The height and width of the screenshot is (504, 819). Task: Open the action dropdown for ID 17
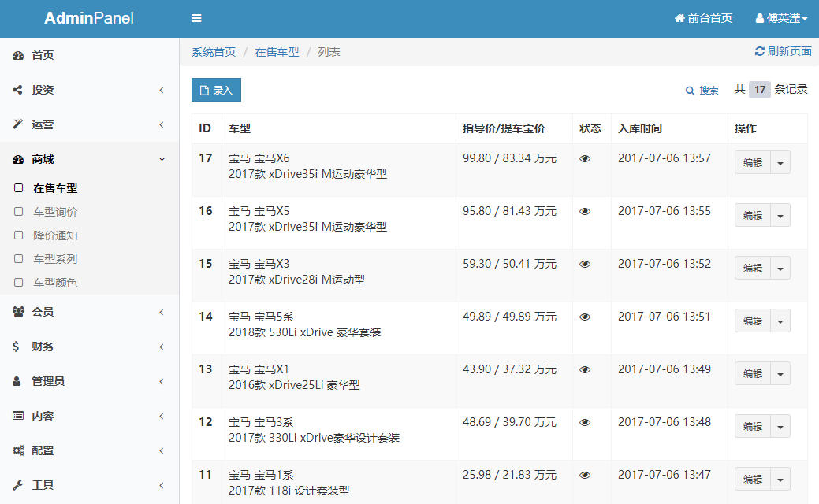(x=780, y=163)
